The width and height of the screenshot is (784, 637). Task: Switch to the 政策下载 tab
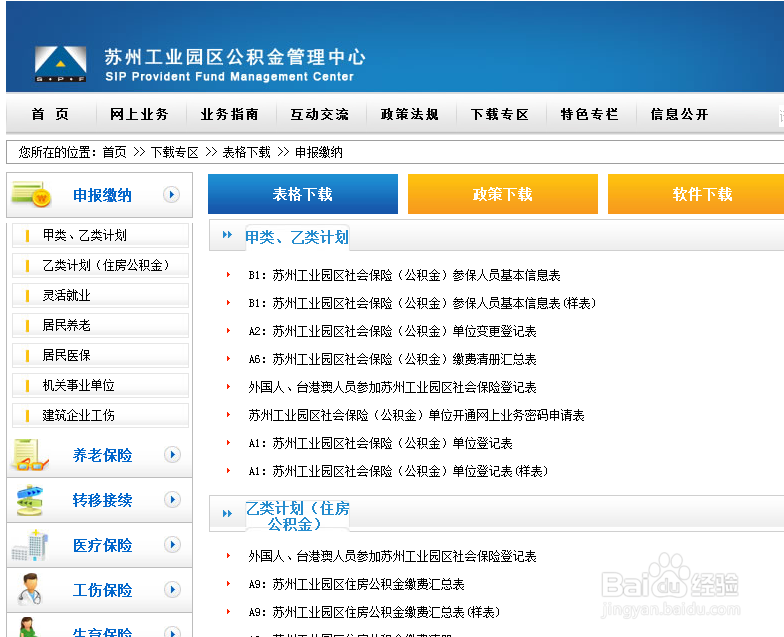point(503,194)
